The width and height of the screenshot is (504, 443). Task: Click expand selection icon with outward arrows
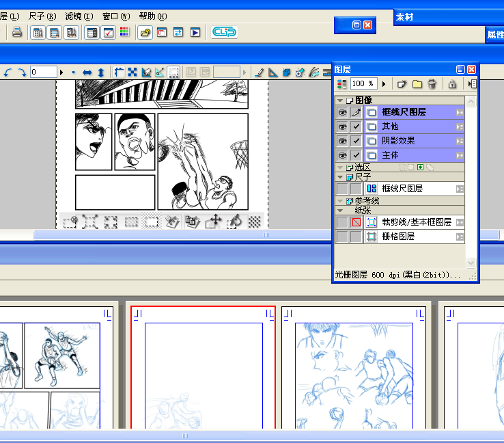tap(89, 222)
